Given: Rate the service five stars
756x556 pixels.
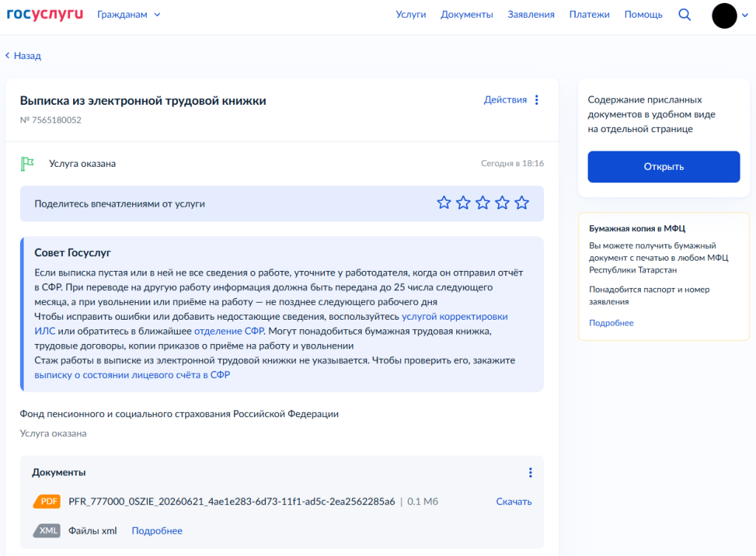Looking at the screenshot, I should 521,203.
